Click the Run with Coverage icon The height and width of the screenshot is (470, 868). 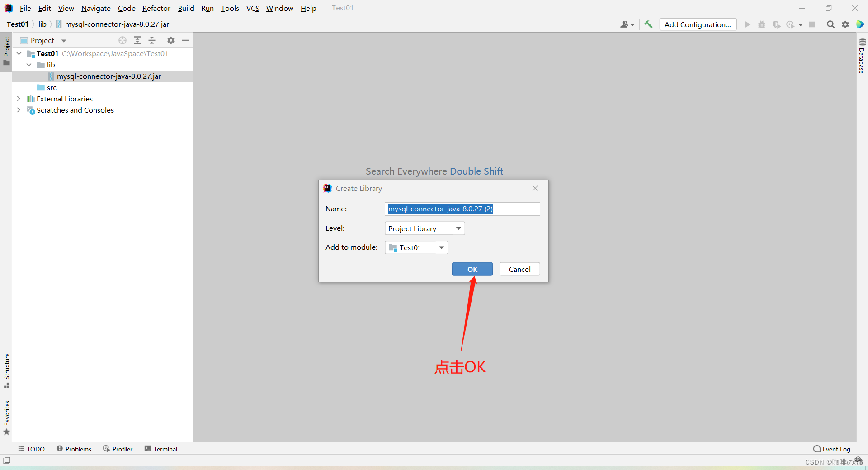776,24
